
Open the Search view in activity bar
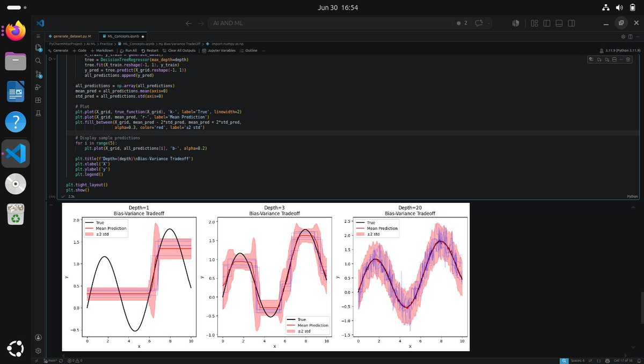(x=39, y=61)
